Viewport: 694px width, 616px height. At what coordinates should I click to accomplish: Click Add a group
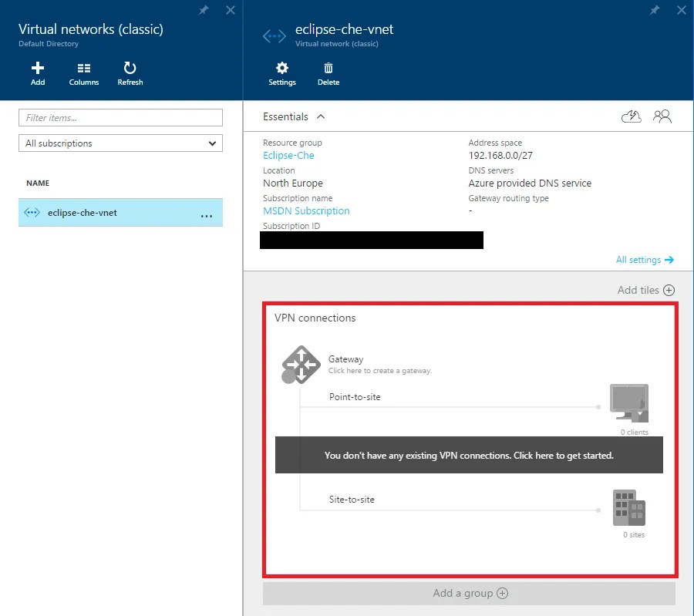tap(469, 593)
